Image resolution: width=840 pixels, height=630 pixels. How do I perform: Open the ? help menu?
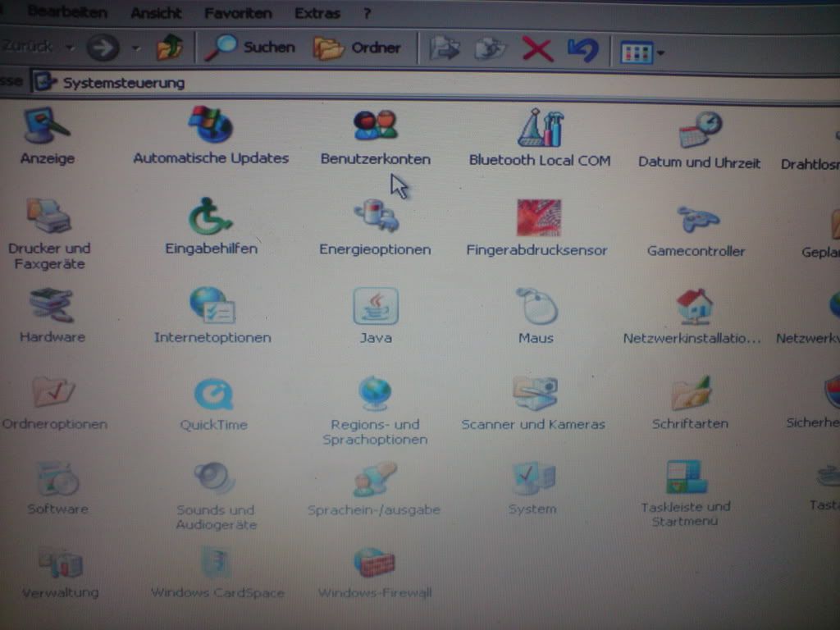click(367, 13)
